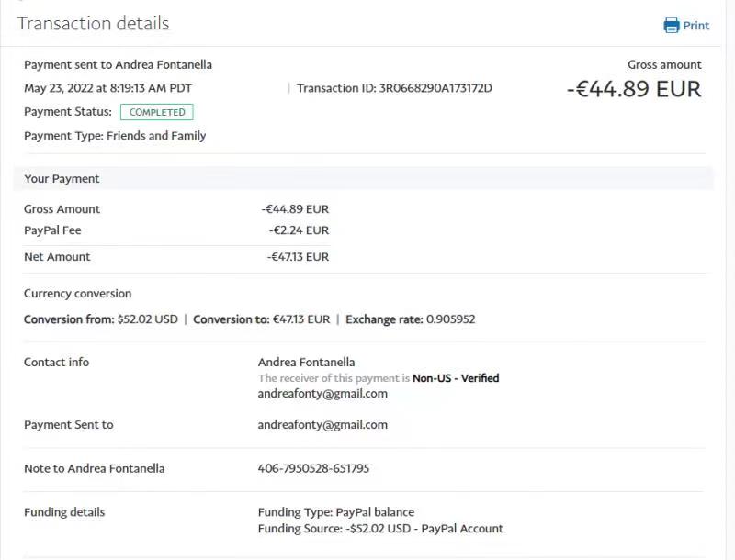Click the large -€44.89 EUR gross amount
Image resolution: width=735 pixels, height=560 pixels.
634,89
